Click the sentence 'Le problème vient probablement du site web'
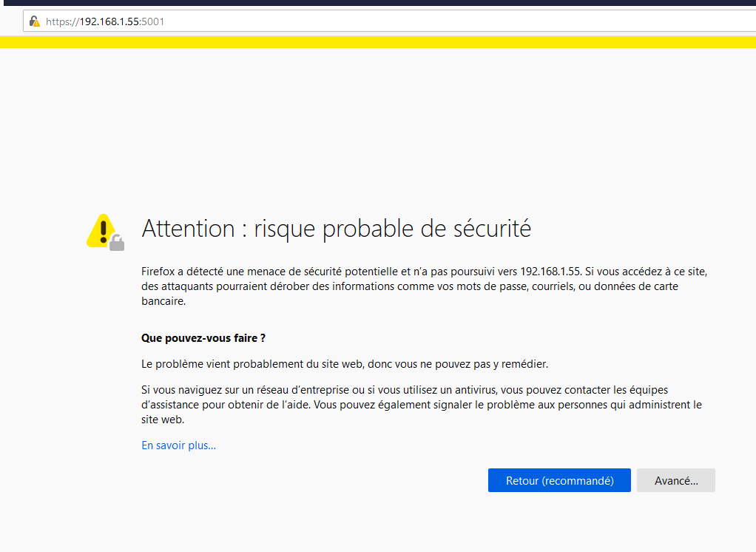This screenshot has height=552, width=756. (345, 364)
